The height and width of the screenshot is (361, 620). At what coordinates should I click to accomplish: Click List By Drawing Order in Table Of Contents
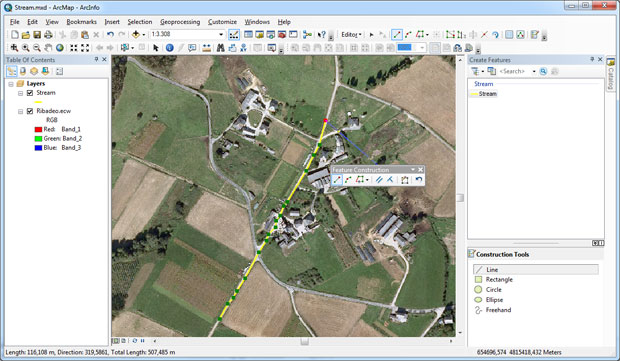click(x=11, y=72)
